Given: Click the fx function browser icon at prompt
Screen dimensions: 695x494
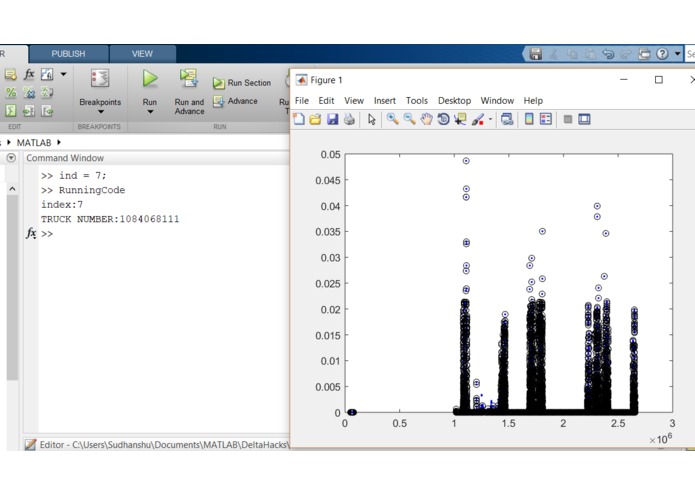Looking at the screenshot, I should coord(31,233).
